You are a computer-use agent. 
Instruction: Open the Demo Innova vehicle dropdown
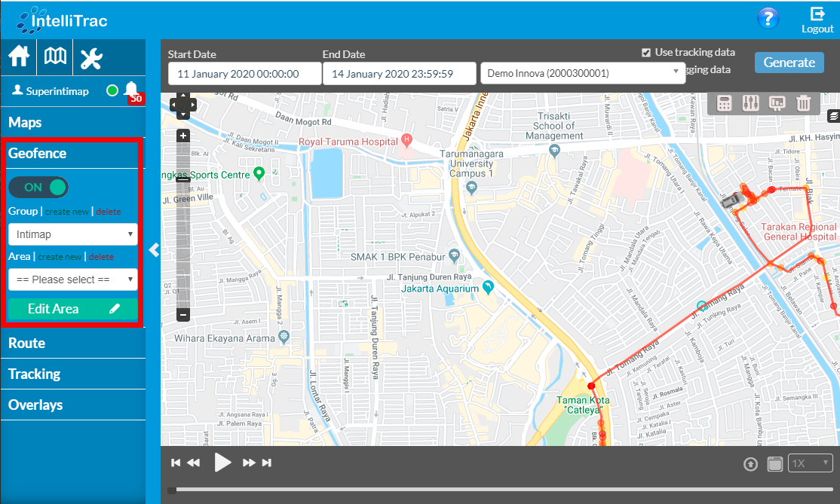click(x=582, y=73)
